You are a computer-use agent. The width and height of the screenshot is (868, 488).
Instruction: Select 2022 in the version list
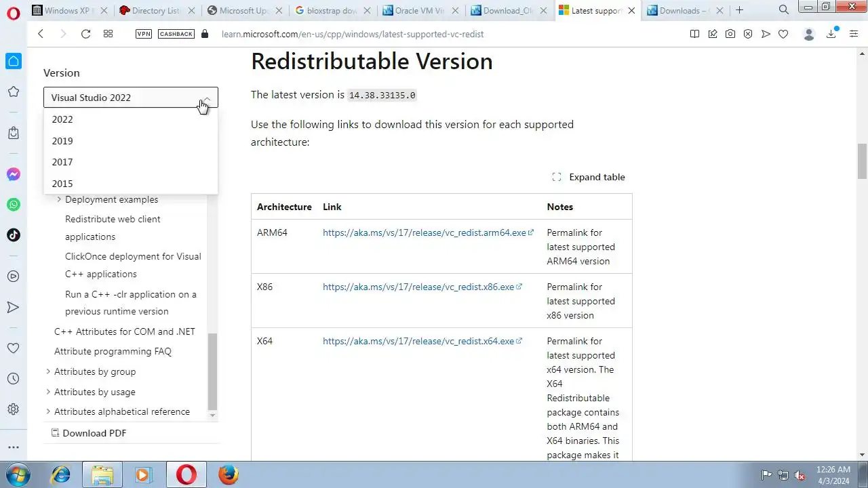tap(131, 119)
